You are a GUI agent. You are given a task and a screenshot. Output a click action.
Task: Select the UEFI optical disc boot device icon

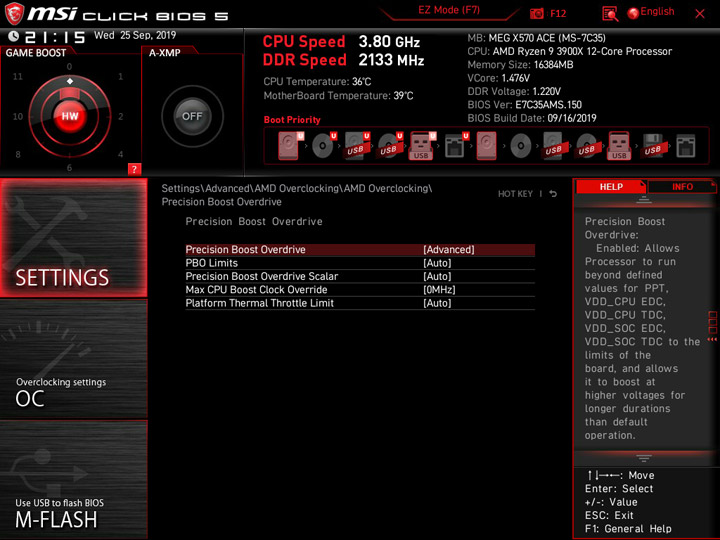(324, 146)
